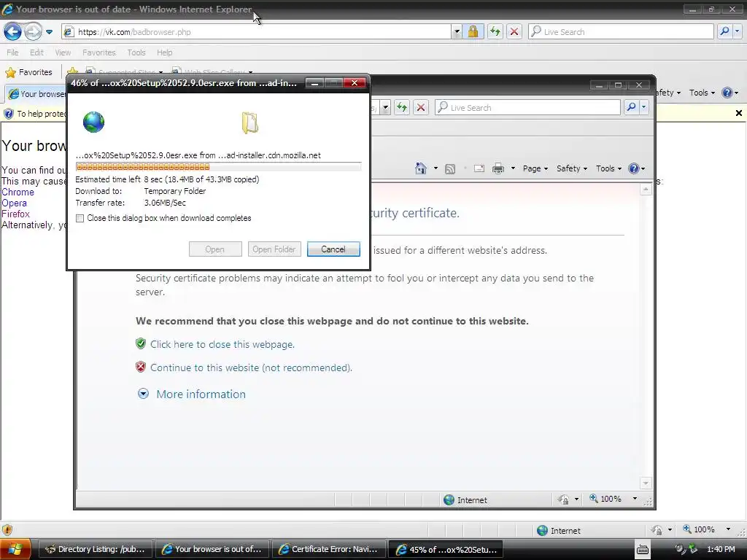Click the Opera link

click(15, 203)
